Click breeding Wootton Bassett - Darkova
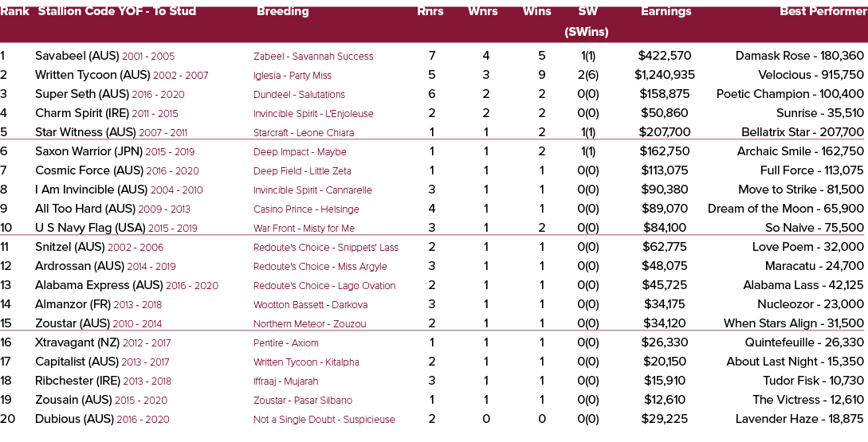The height and width of the screenshot is (442, 868). (311, 305)
